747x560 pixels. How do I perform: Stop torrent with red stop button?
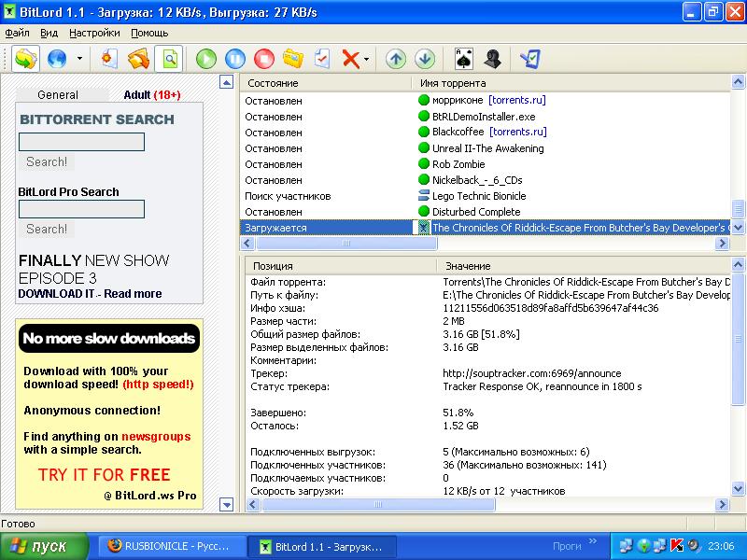coord(264,59)
